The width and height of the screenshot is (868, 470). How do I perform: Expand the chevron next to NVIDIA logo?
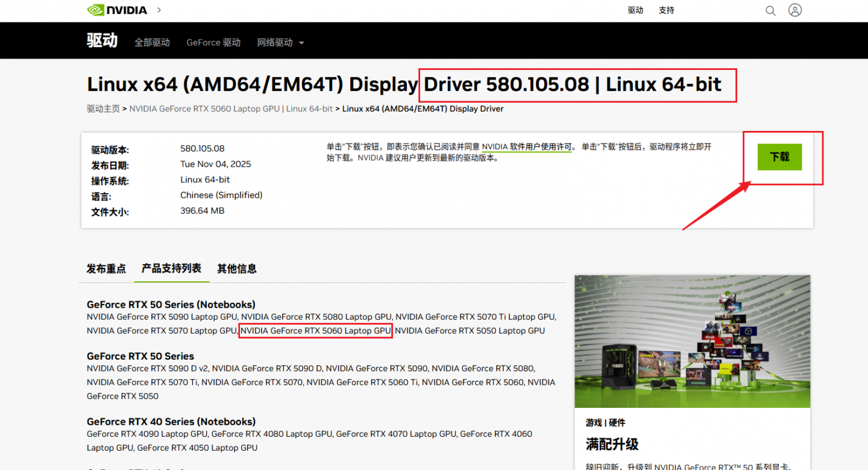[x=159, y=10]
